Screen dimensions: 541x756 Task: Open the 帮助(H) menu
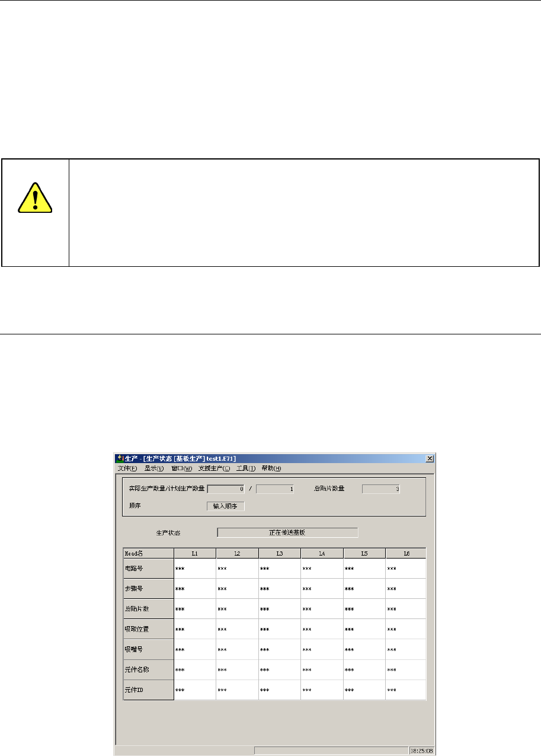271,468
